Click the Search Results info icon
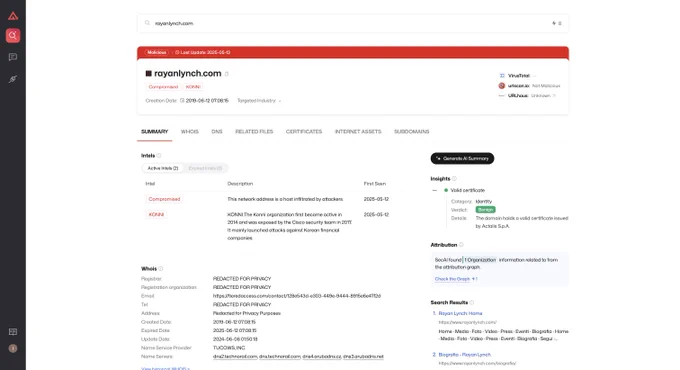Viewport: 680px width, 370px height. pos(472,302)
